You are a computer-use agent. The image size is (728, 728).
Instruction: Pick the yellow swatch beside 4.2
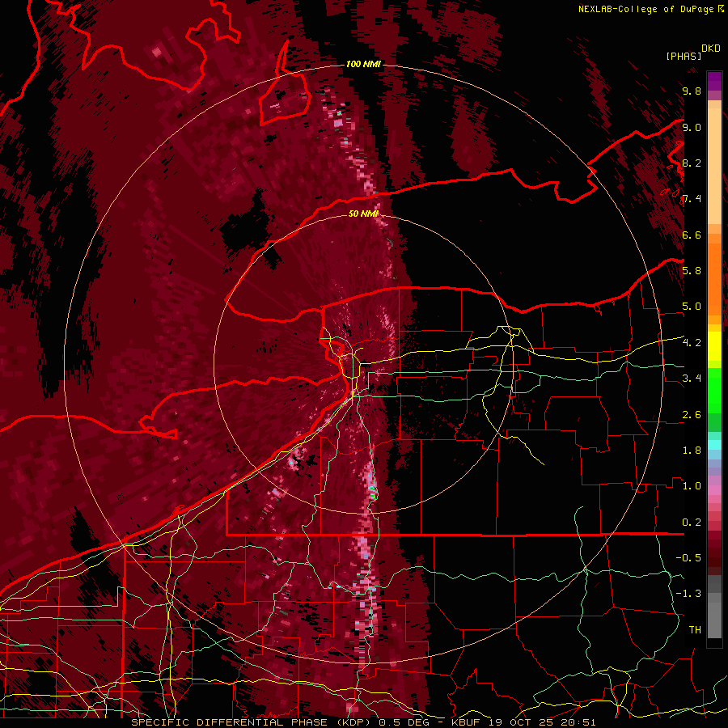(x=714, y=346)
